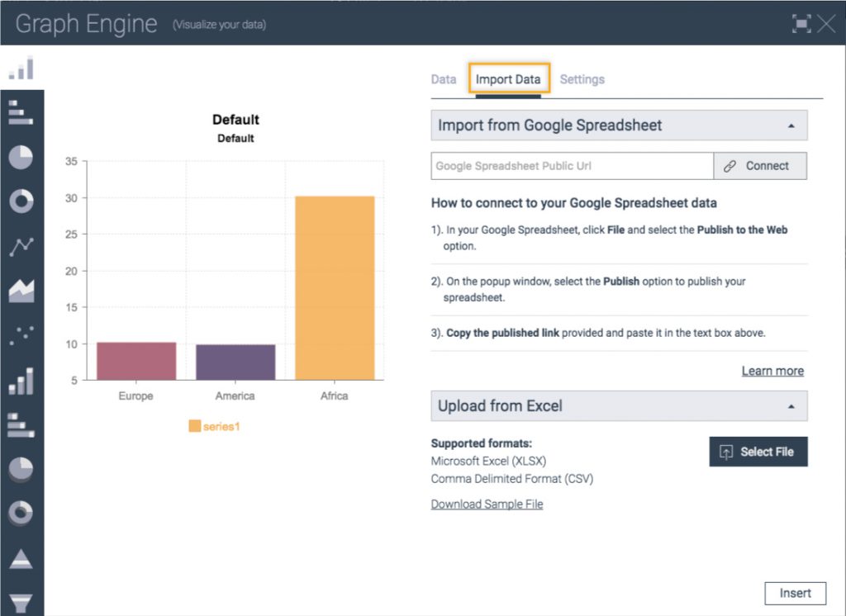This screenshot has height=616, width=846.
Task: Select the donut chart icon
Action: (21, 201)
